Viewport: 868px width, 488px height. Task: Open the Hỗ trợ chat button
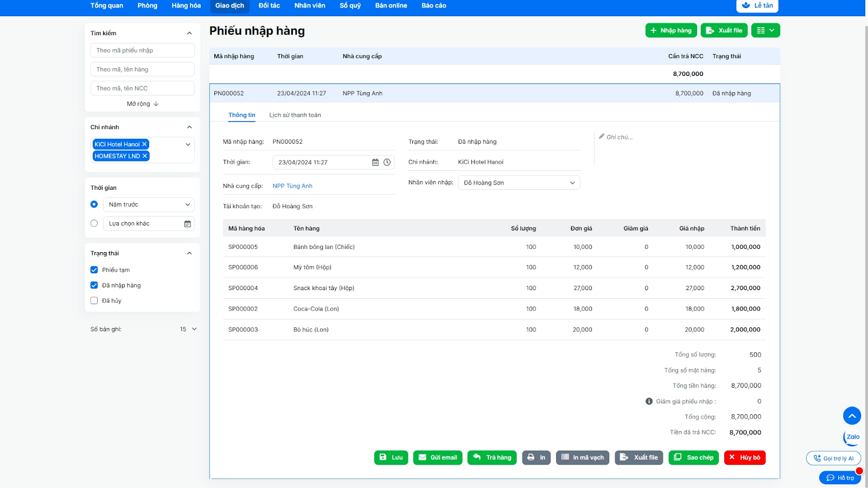click(x=840, y=478)
